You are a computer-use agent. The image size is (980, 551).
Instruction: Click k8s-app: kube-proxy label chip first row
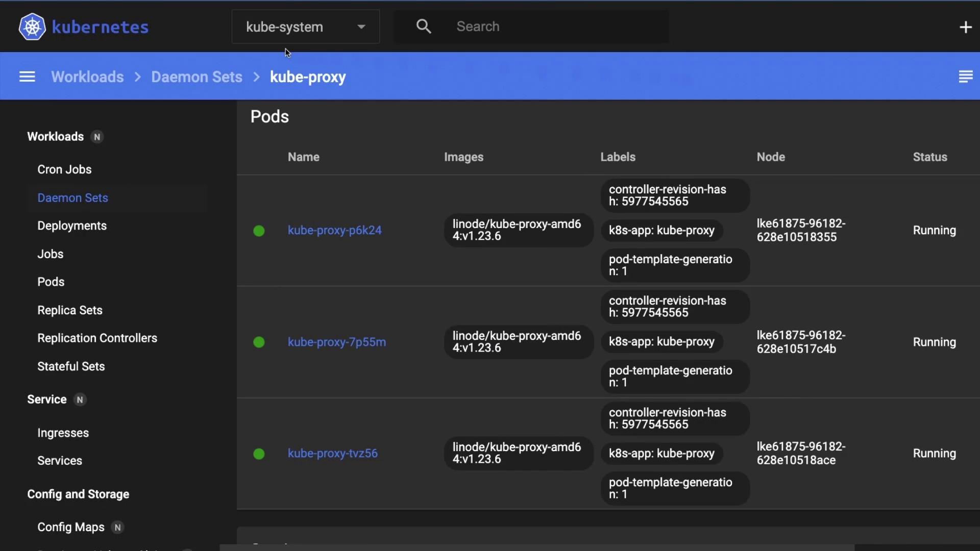[x=661, y=231]
